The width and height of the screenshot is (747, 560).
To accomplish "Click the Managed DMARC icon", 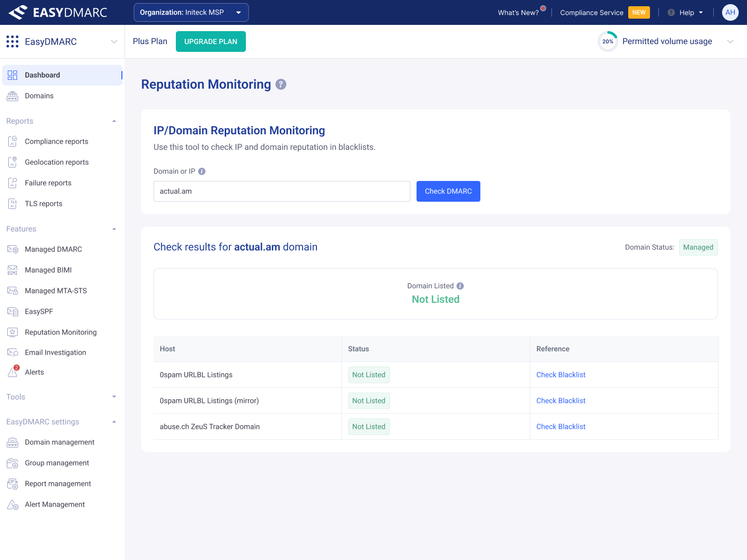I will point(12,249).
